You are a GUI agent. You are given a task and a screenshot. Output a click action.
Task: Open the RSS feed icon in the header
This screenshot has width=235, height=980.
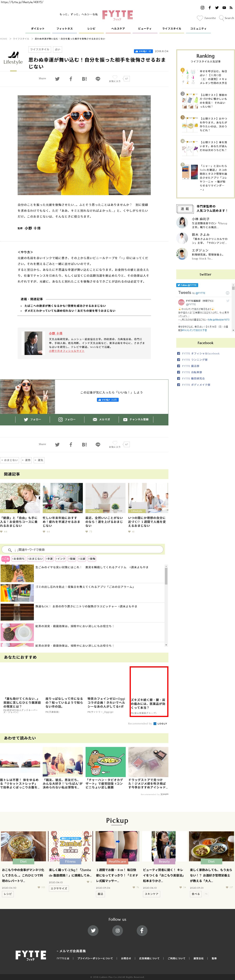tap(231, 8)
